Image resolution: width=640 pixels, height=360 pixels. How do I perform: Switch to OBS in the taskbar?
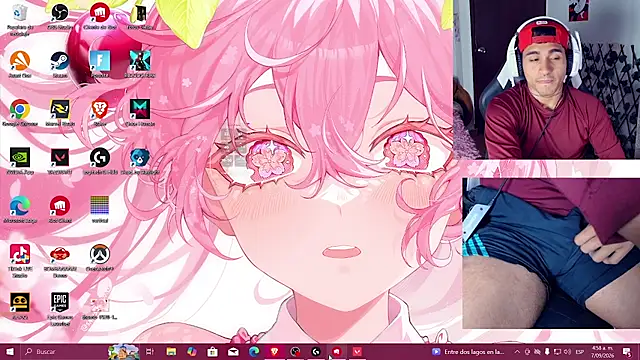click(x=295, y=351)
